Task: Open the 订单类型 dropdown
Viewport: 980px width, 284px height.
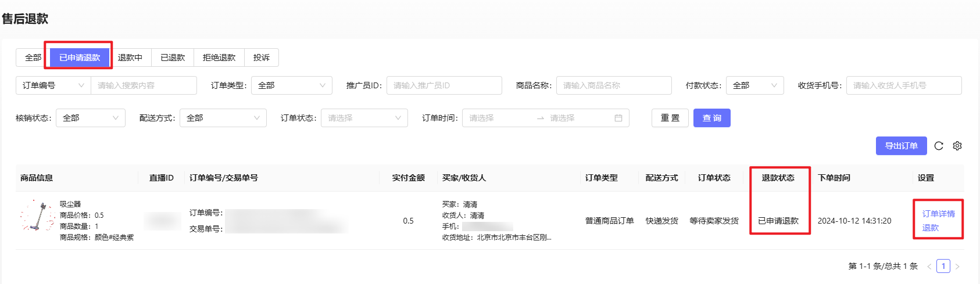Action: pos(291,85)
